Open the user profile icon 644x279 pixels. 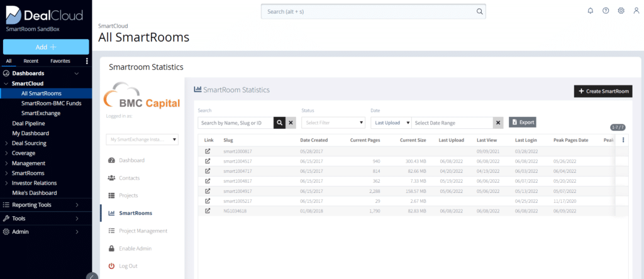(636, 11)
